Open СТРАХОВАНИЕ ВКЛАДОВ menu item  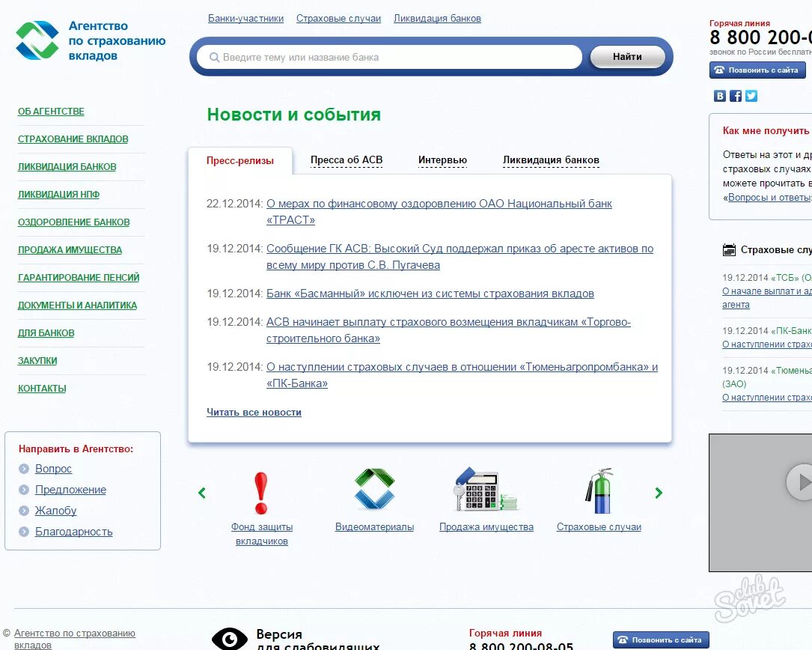73,139
